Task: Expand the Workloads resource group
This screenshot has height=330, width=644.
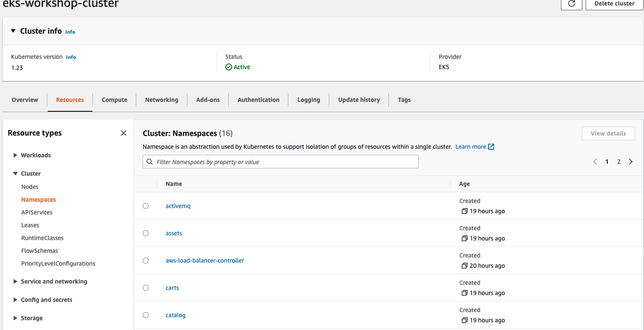Action: coord(16,155)
